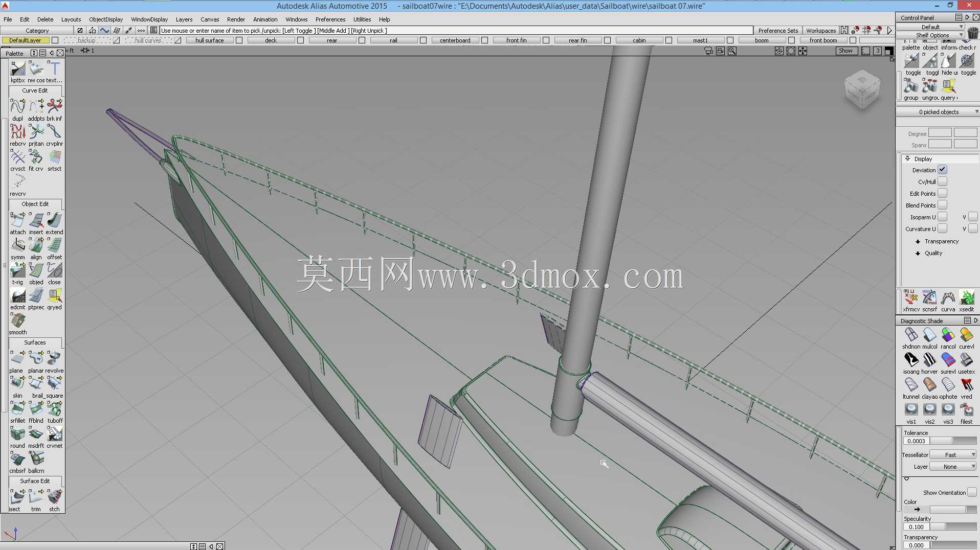Image resolution: width=980 pixels, height=550 pixels.
Task: Enable the Blend Points checkbox
Action: 942,205
